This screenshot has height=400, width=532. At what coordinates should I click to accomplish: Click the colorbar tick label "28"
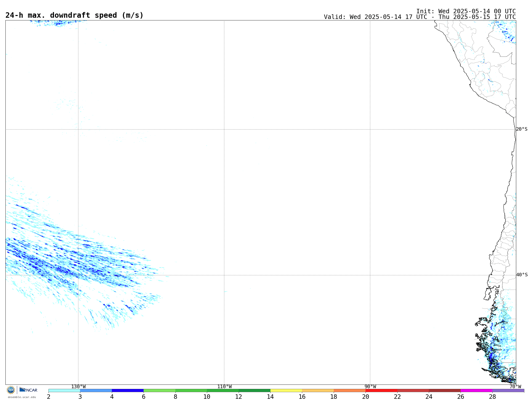click(x=492, y=397)
